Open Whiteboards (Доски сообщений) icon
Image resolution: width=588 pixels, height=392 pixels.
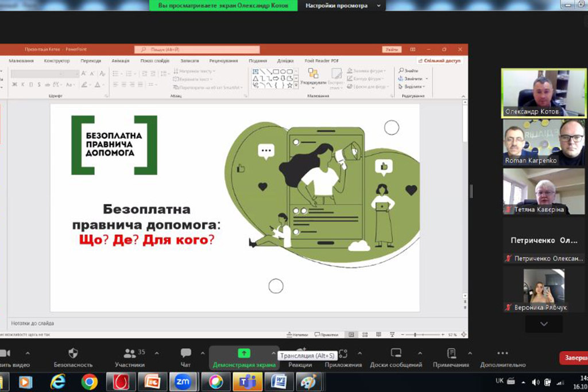coord(396,353)
